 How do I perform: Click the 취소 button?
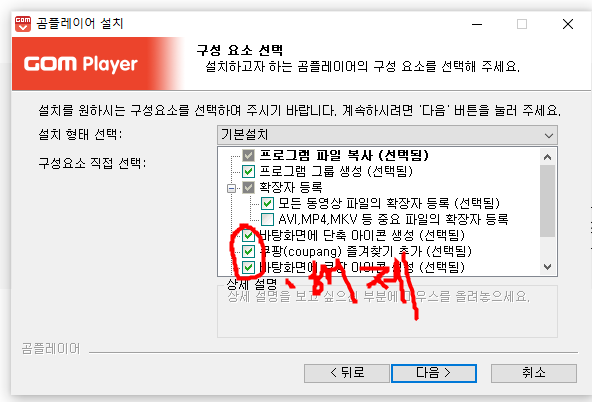click(x=533, y=373)
